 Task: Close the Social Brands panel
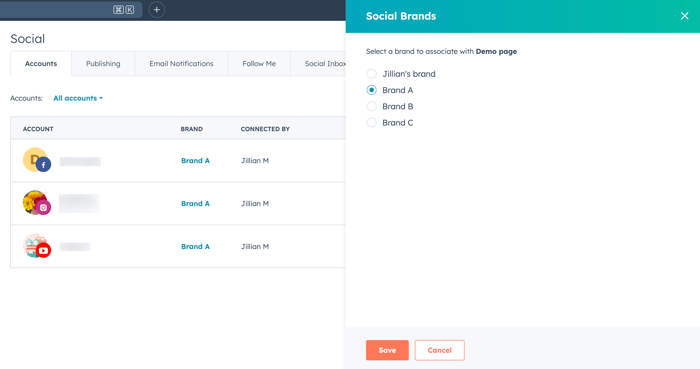click(684, 16)
